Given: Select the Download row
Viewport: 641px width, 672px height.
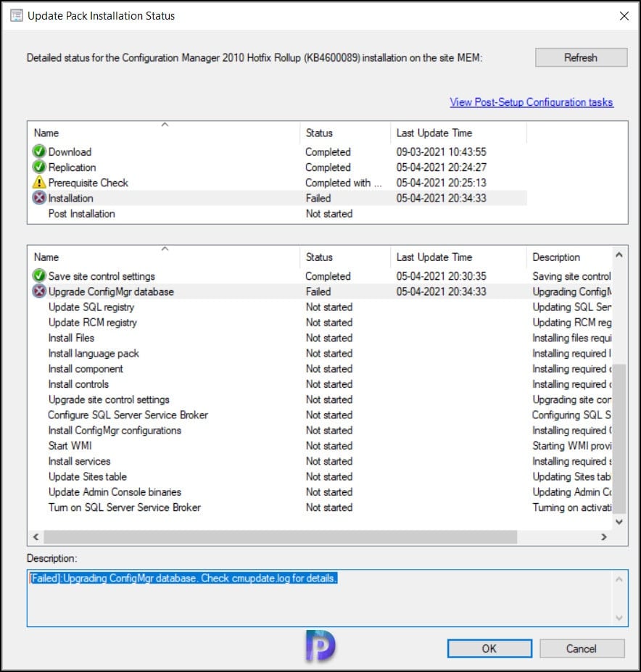Looking at the screenshot, I should coord(278,152).
